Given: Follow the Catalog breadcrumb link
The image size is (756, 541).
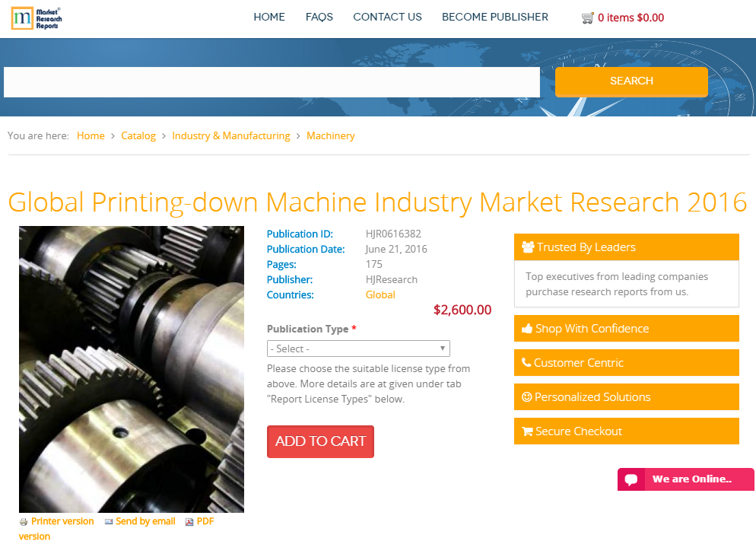Looking at the screenshot, I should click(x=138, y=136).
